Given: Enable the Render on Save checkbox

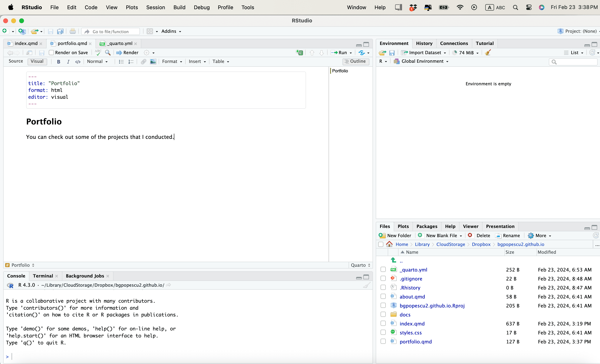Looking at the screenshot, I should [51, 53].
